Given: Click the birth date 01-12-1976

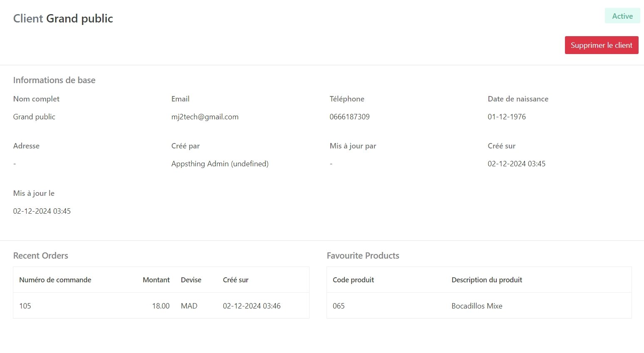Looking at the screenshot, I should pos(506,117).
